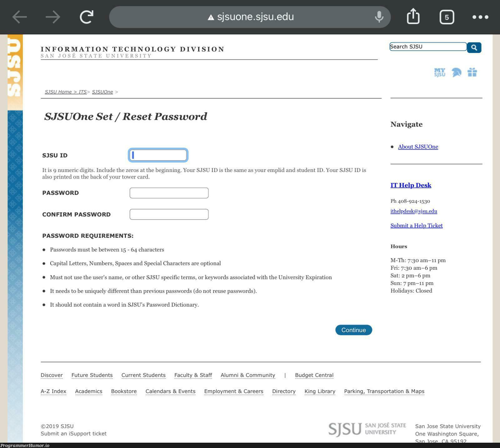
Task: Open SJSUOne breadcrumb link
Action: click(x=102, y=92)
